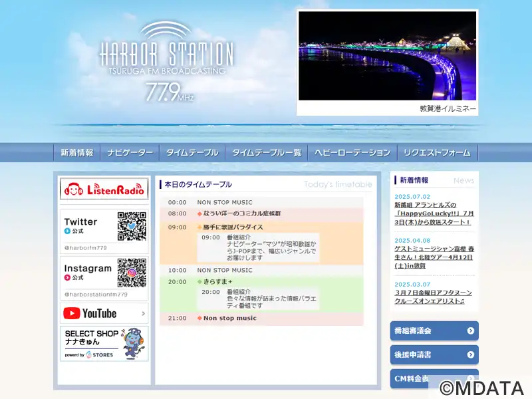Viewport: 532px width, 399px height.
Task: Click the Harbor Station 77.9MHz logo
Action: pos(167,62)
